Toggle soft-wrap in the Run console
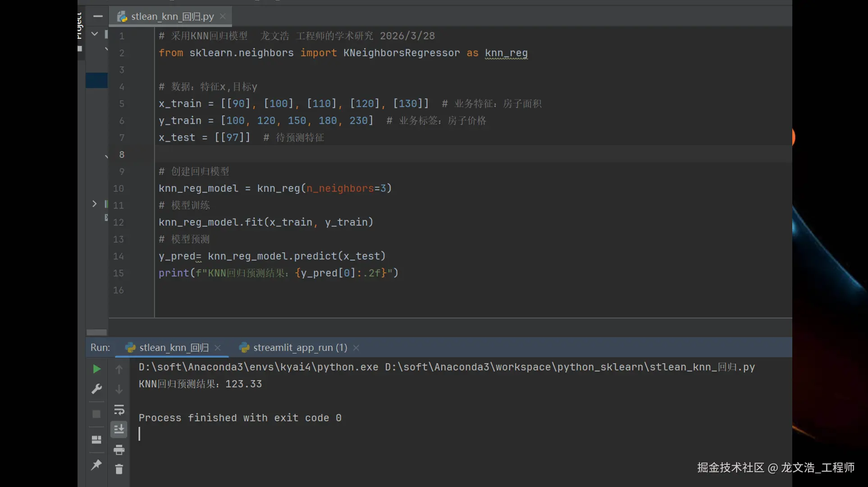868x487 pixels. [x=119, y=409]
